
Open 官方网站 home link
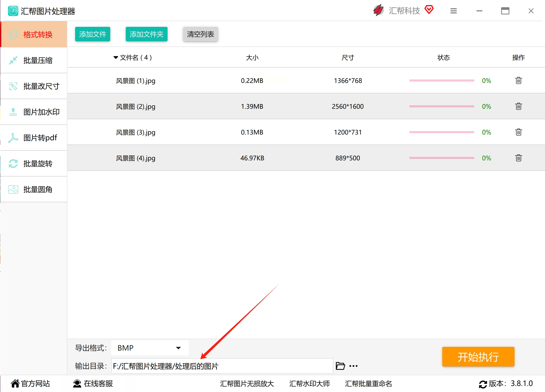(x=30, y=383)
